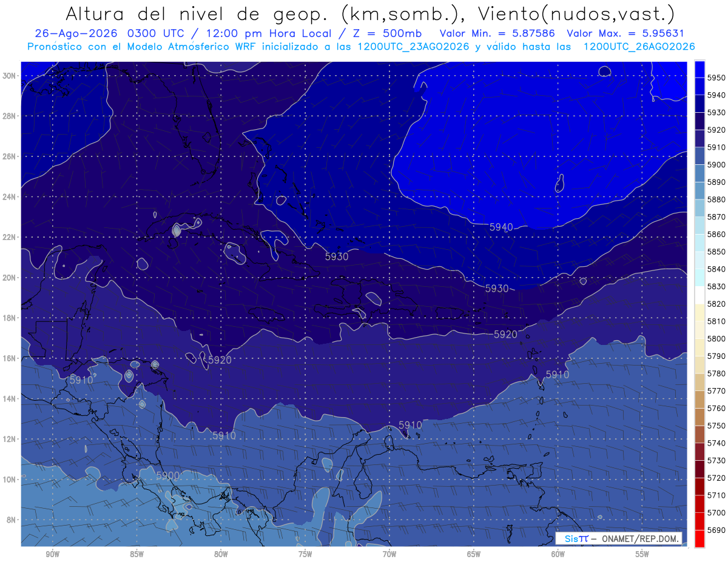Click the 22N latitude axis label

(8, 237)
